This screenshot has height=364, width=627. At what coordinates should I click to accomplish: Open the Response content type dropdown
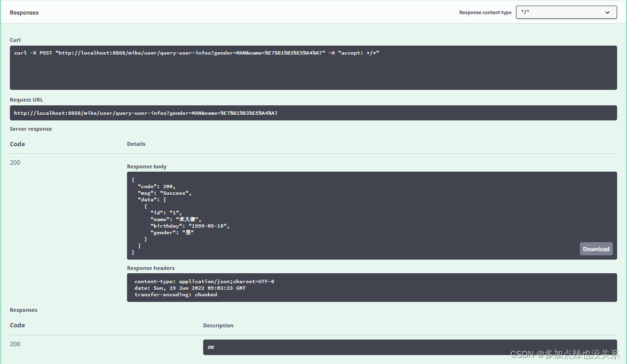click(x=566, y=12)
